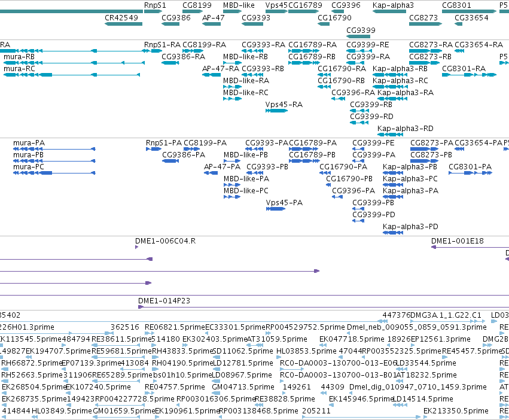Open the RnpS1-PA protein feature
Viewport: 509px width, 420px height.
pos(154,149)
